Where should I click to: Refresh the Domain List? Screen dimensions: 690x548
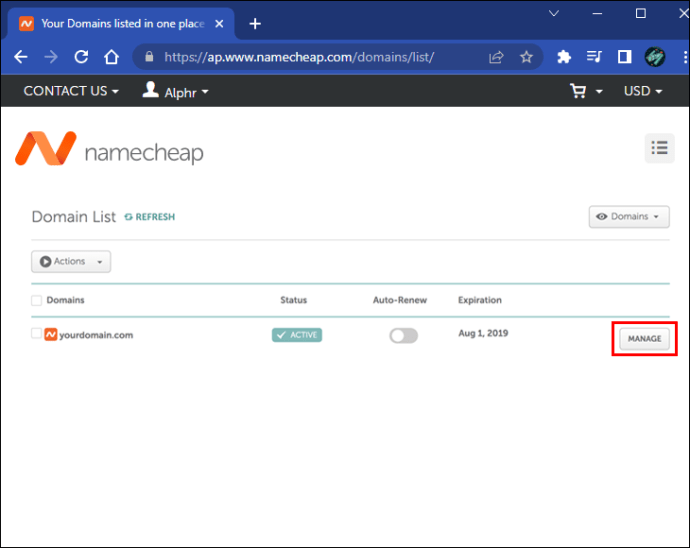tap(150, 217)
